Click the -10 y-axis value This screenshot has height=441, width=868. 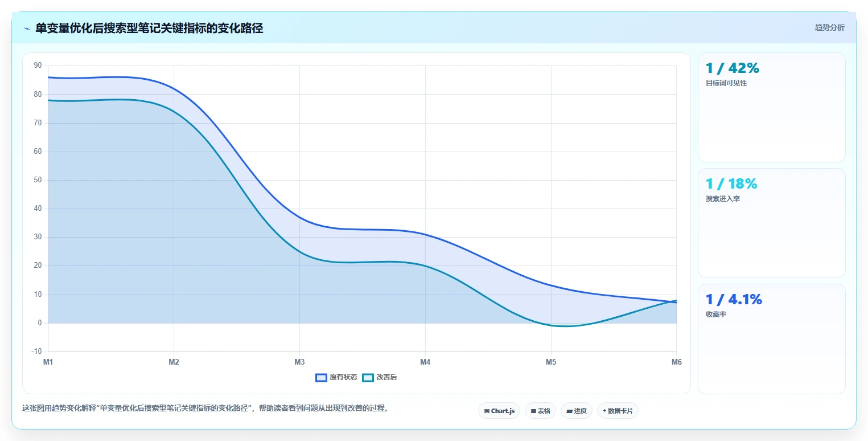pyautogui.click(x=36, y=352)
